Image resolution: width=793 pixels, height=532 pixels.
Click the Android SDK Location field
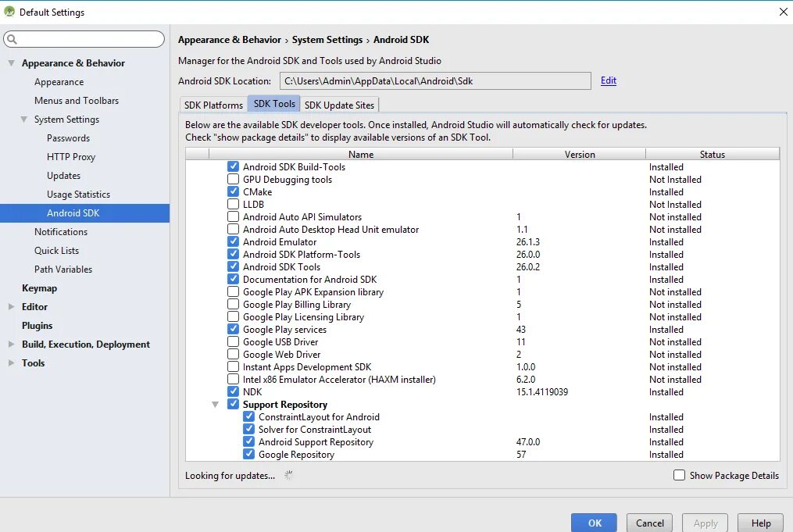(435, 81)
